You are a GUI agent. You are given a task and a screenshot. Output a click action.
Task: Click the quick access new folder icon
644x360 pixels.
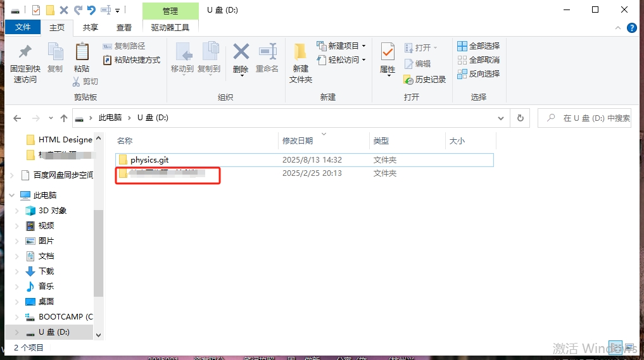pos(50,10)
